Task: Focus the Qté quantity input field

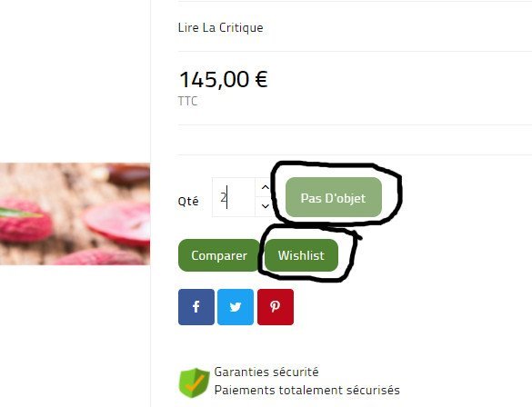Action: click(234, 197)
